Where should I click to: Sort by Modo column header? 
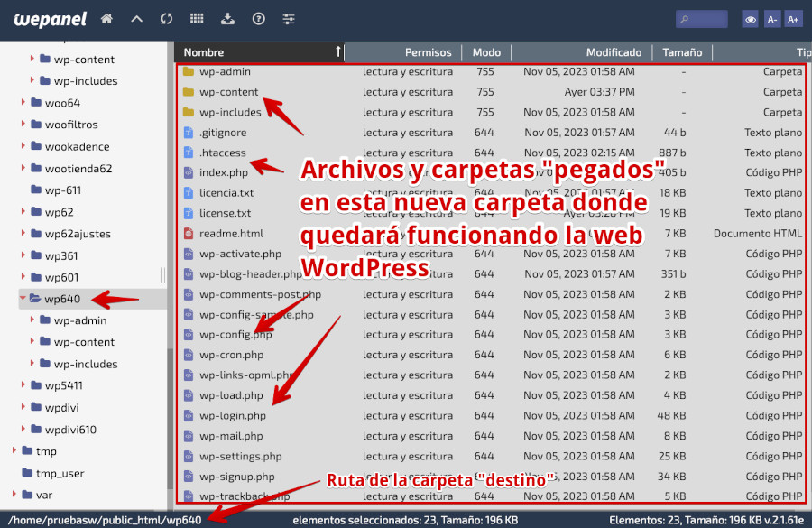(x=486, y=52)
